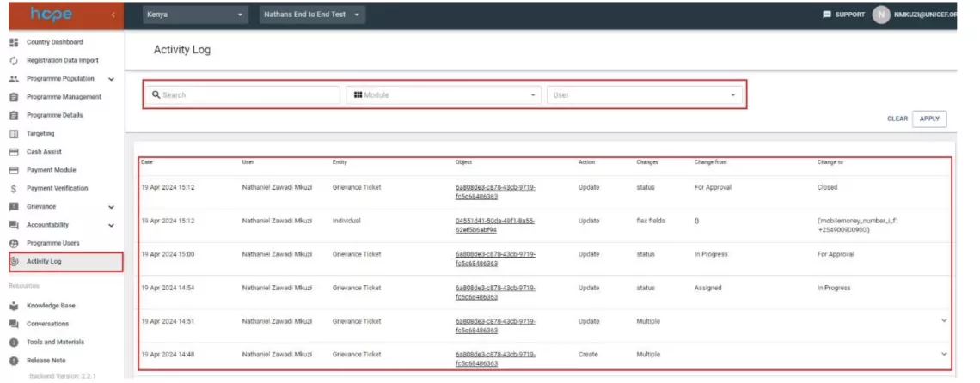
Task: Click the magnifier icon in Search field
Action: [x=156, y=95]
